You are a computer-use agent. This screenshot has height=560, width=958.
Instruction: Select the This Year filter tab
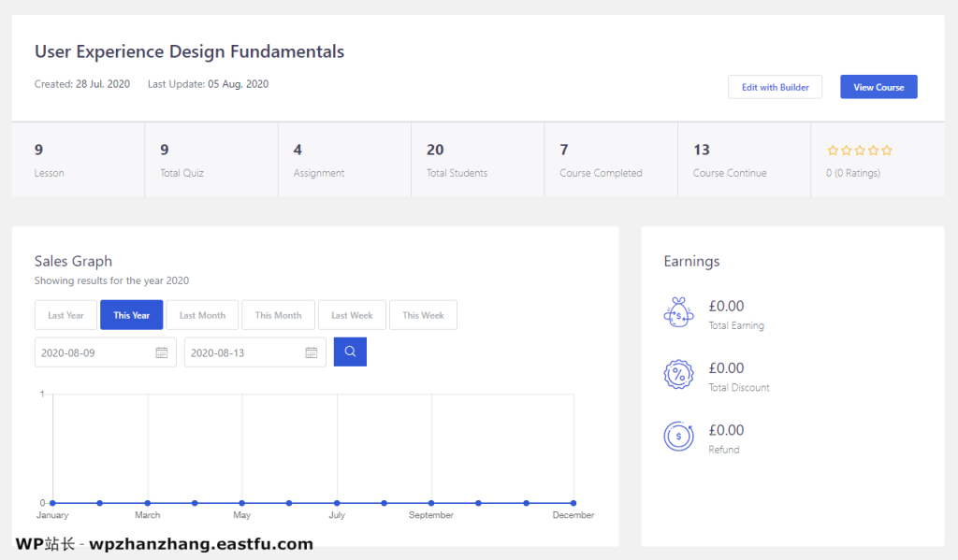[x=132, y=315]
